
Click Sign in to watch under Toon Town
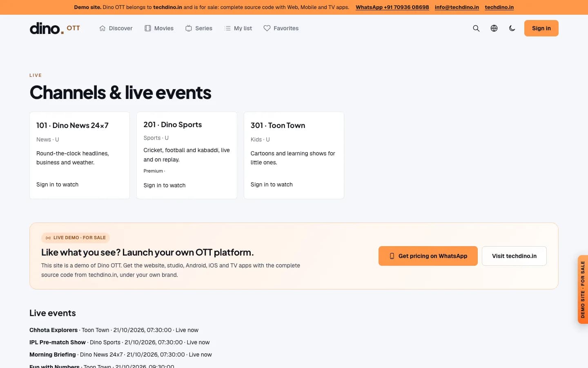click(272, 184)
